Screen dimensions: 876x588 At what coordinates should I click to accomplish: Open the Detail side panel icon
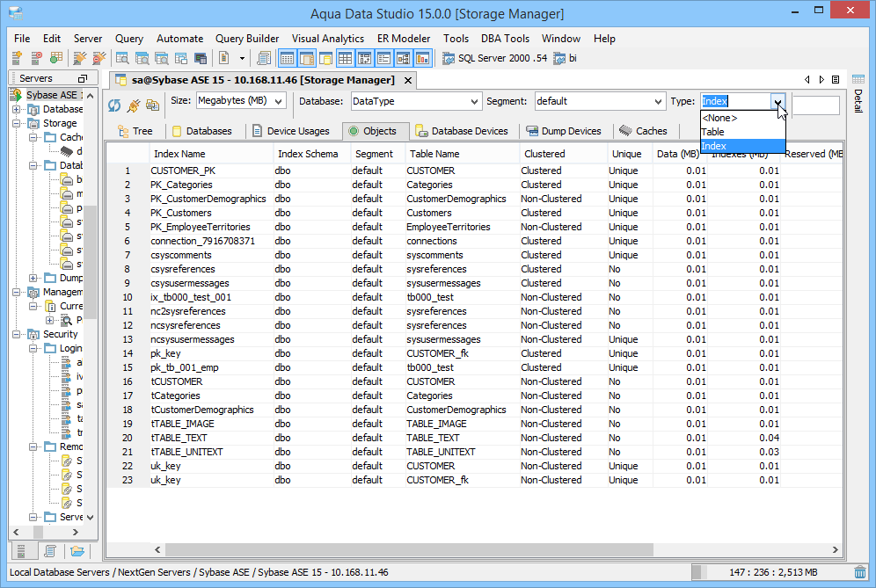[858, 79]
